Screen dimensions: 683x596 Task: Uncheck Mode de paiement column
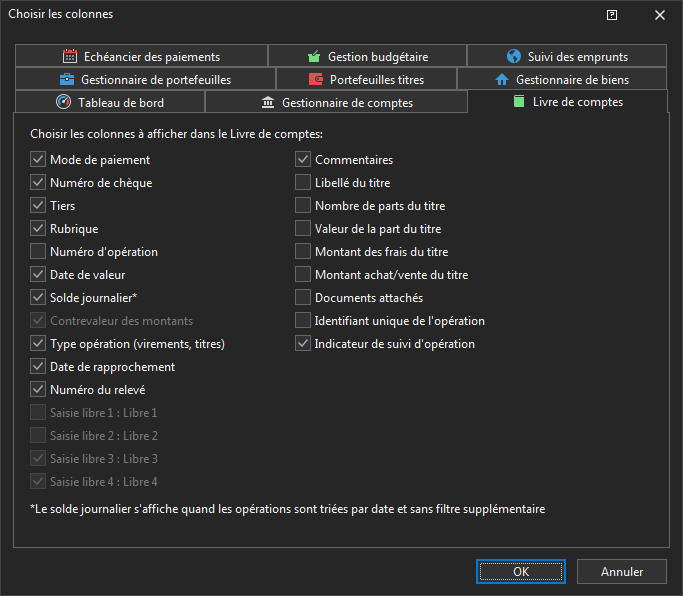click(x=38, y=159)
